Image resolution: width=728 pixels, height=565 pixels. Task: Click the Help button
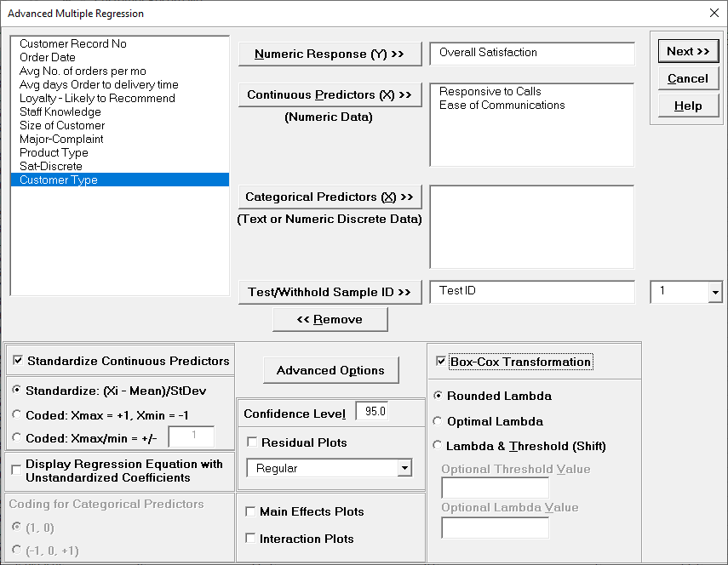(687, 106)
